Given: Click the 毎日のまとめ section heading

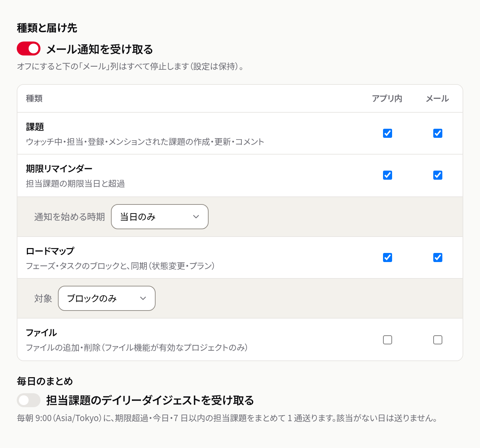Looking at the screenshot, I should (x=45, y=381).
